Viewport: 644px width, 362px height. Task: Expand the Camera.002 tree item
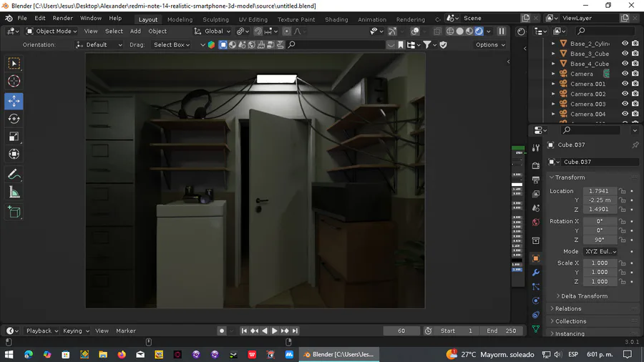(x=553, y=94)
